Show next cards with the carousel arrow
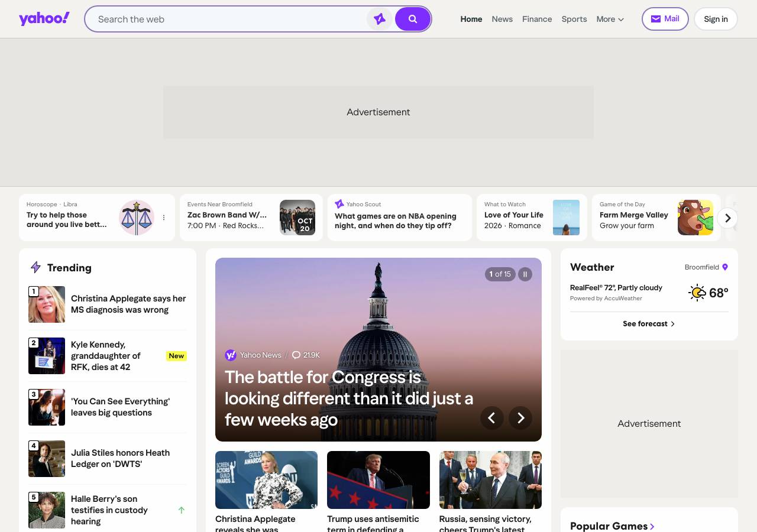 click(x=728, y=218)
